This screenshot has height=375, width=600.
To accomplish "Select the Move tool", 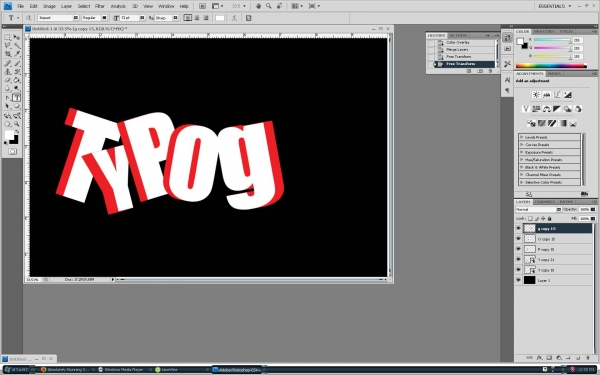I will pyautogui.click(x=16, y=37).
